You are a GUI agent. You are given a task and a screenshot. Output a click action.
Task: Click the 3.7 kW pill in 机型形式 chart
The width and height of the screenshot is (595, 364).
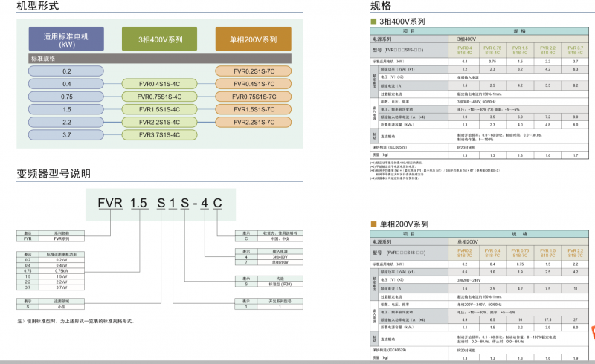(66, 135)
